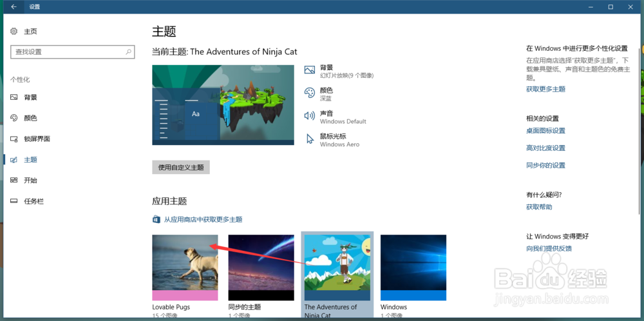Open the Home gear icon
This screenshot has height=321, width=644.
point(14,31)
